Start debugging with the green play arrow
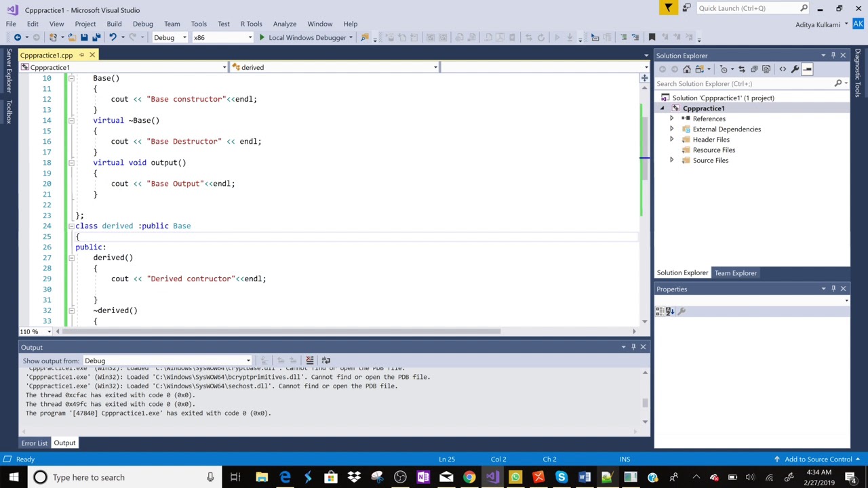Image resolution: width=868 pixels, height=488 pixels. click(x=262, y=37)
